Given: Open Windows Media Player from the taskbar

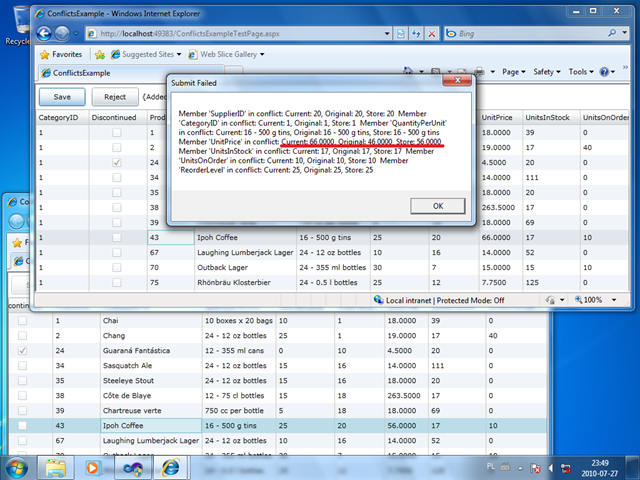Looking at the screenshot, I should coord(93,468).
